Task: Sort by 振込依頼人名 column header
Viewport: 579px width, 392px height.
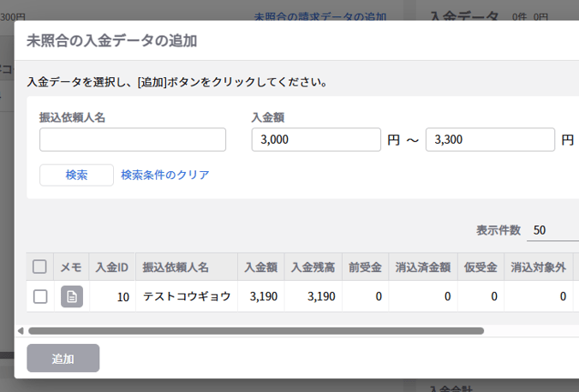Action: pyautogui.click(x=176, y=267)
